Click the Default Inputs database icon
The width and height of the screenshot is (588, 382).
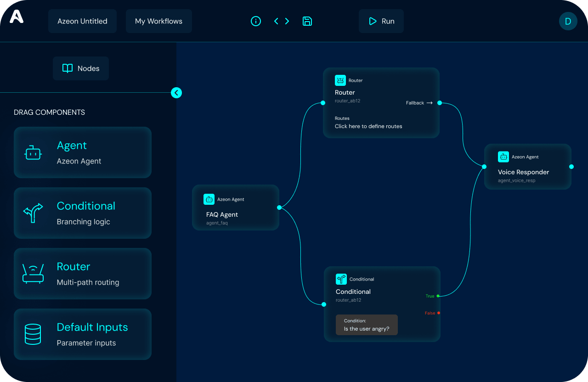[33, 334]
